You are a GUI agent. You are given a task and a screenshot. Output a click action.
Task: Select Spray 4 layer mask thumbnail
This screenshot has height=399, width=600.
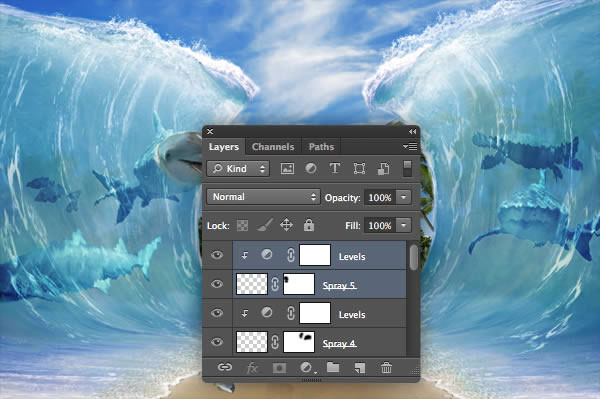click(299, 342)
